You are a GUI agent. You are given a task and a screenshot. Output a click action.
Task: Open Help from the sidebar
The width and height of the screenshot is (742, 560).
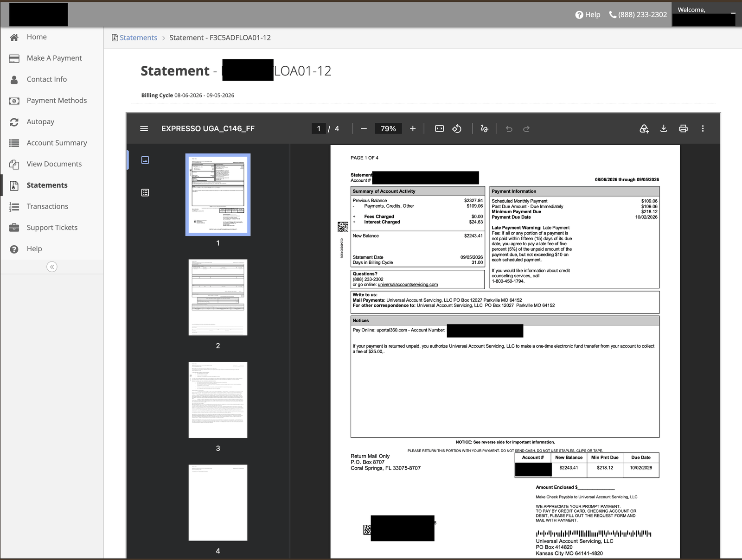(x=34, y=248)
